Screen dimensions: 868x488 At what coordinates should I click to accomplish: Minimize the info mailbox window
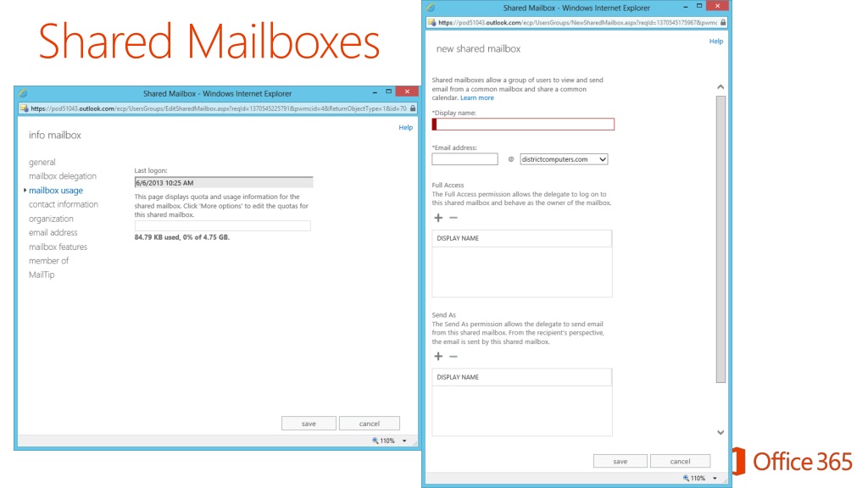(x=375, y=91)
